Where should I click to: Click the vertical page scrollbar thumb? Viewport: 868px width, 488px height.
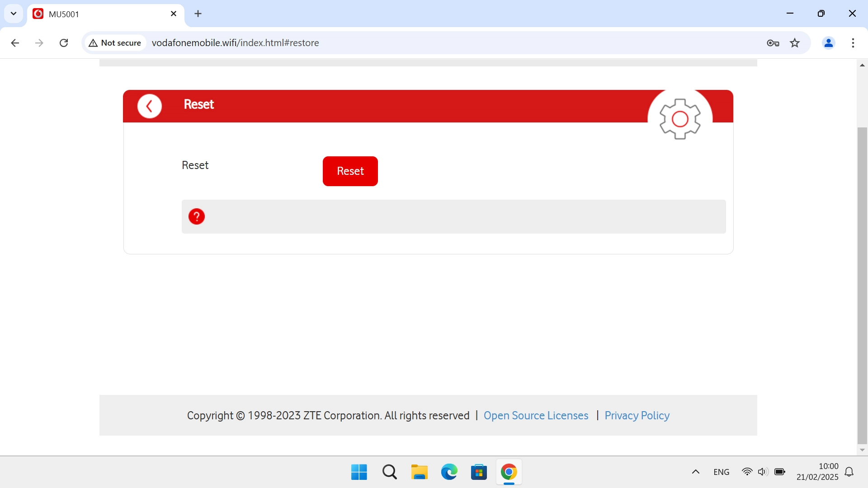pos(862,285)
